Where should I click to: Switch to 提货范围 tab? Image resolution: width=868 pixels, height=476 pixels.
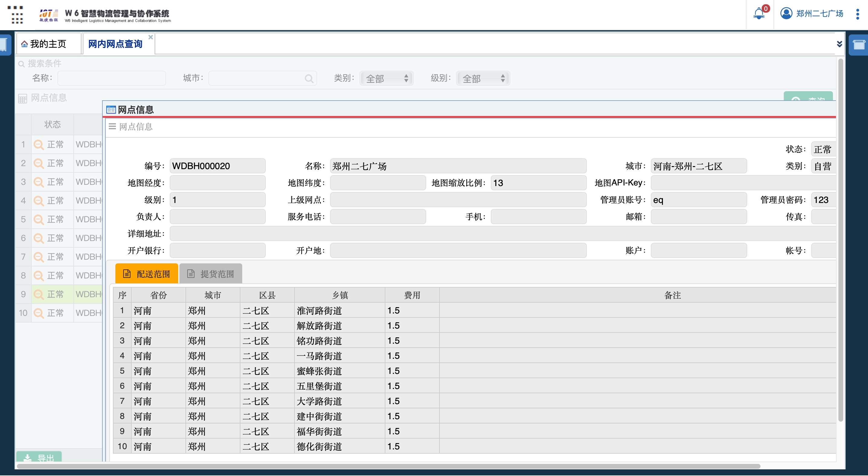point(211,274)
